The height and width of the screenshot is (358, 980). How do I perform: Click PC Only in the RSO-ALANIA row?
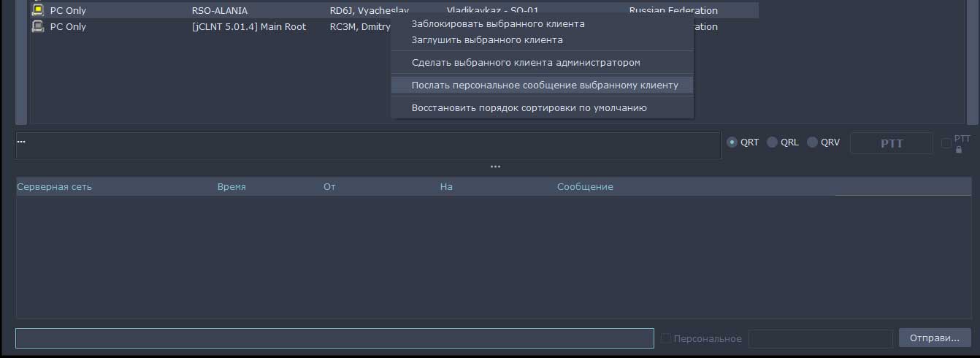68,10
